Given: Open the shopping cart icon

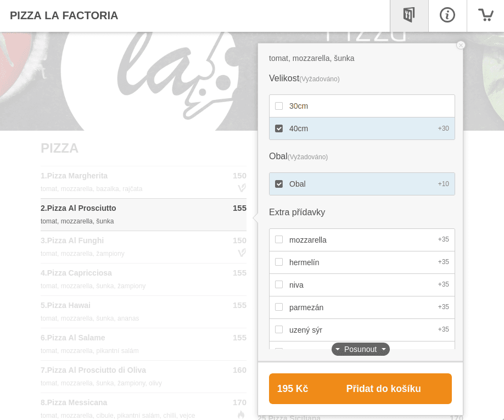Looking at the screenshot, I should (x=485, y=15).
